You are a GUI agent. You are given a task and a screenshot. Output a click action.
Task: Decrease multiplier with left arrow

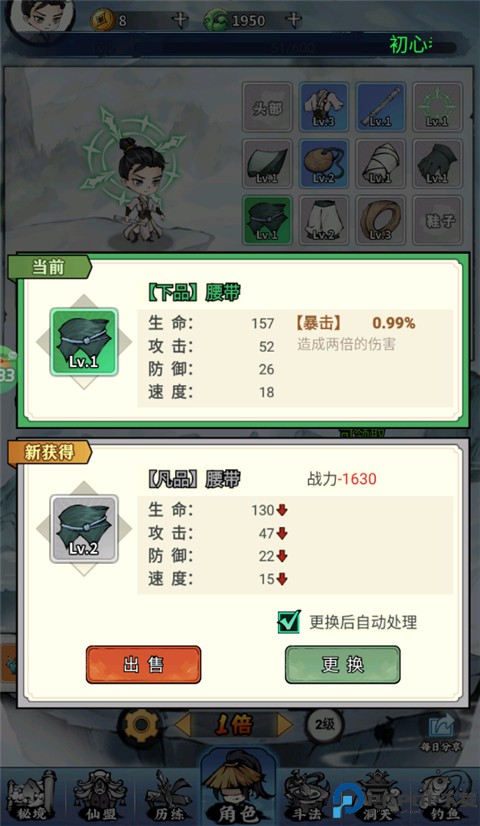coord(182,725)
